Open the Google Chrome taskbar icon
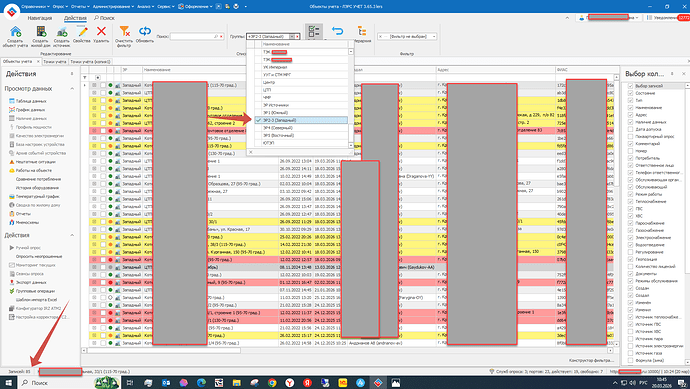This screenshot has height=389, width=690. tap(272, 383)
